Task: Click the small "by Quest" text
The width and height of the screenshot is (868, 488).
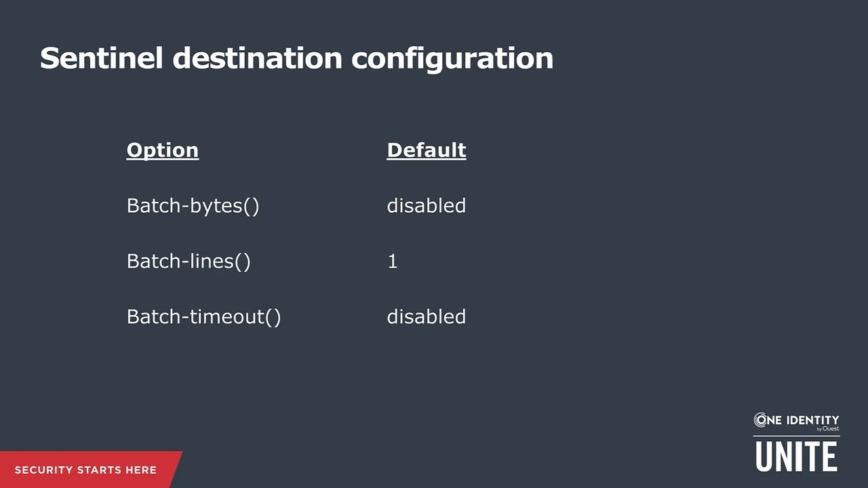Action: click(x=827, y=429)
